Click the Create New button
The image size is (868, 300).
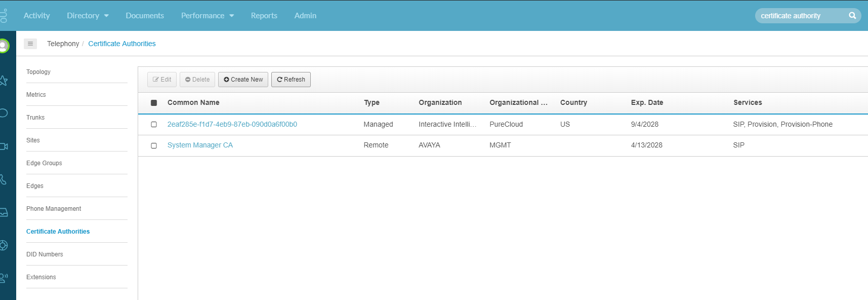coord(243,80)
